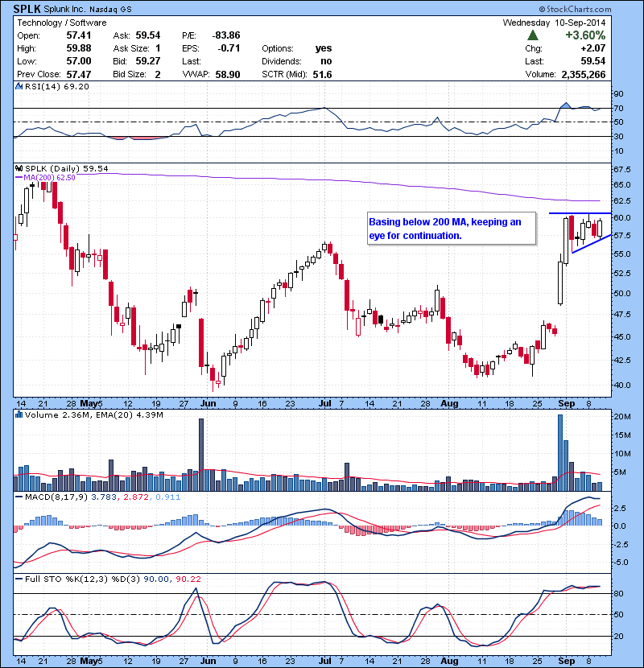644x668 pixels.
Task: Click the StockCharts.com attribution text
Action: 576,9
